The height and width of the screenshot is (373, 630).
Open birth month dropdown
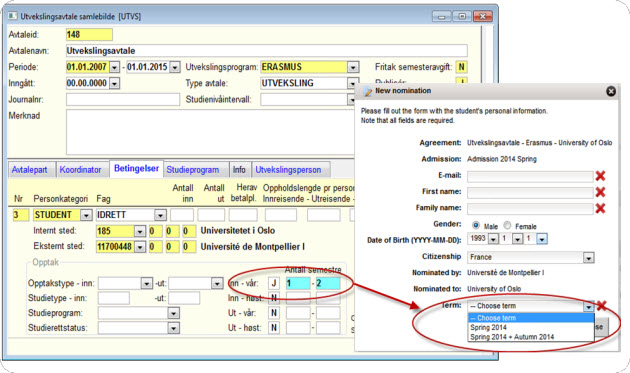pos(518,239)
